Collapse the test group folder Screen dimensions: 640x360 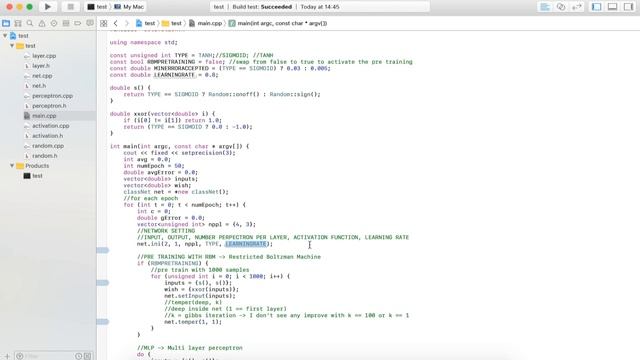pos(12,46)
